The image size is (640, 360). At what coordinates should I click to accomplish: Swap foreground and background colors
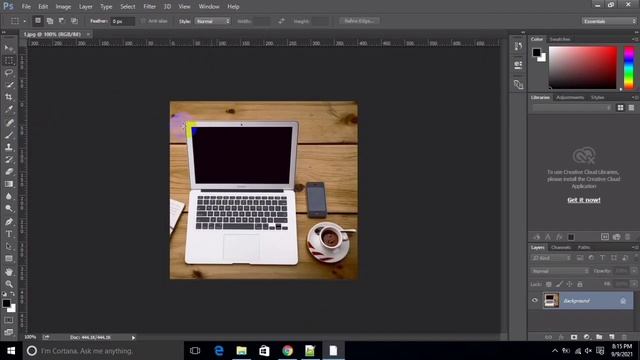[x=13, y=294]
